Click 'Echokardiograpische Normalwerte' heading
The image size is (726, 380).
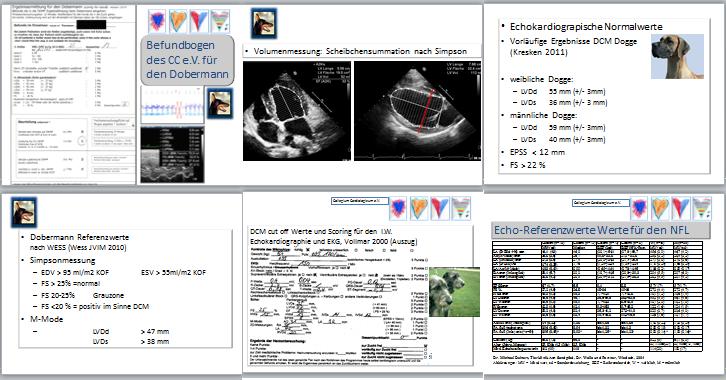[x=586, y=26]
